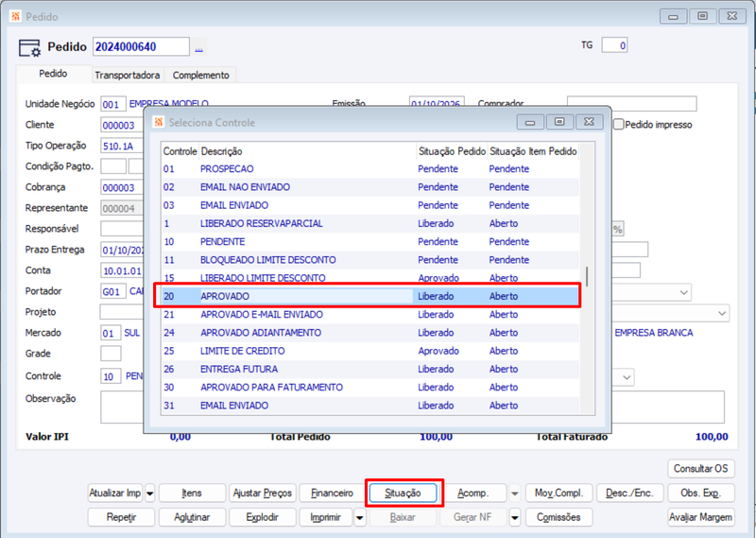The image size is (756, 538).
Task: Select row APROVADO E-MAIL ENVIADO
Action: (370, 315)
